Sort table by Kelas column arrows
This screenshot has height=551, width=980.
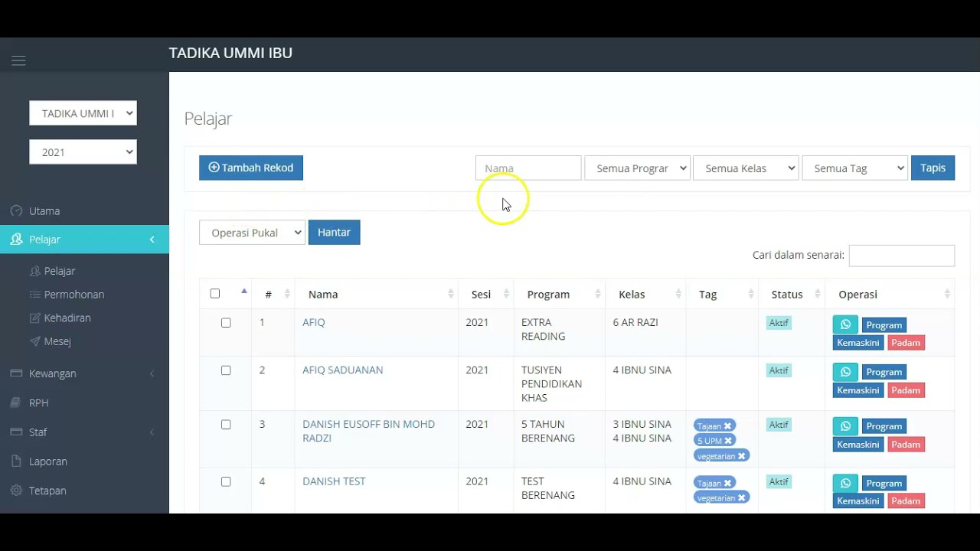[678, 294]
